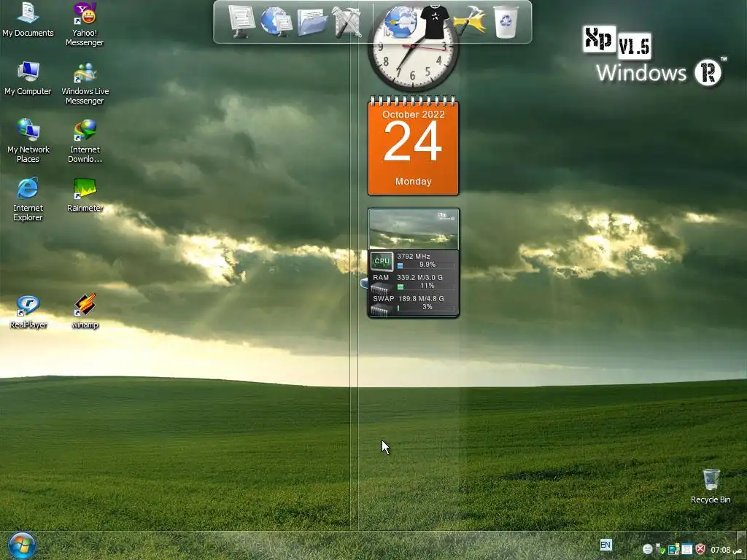Open Internet Explorer desktop icon
This screenshot has height=560, width=747.
pyautogui.click(x=28, y=199)
